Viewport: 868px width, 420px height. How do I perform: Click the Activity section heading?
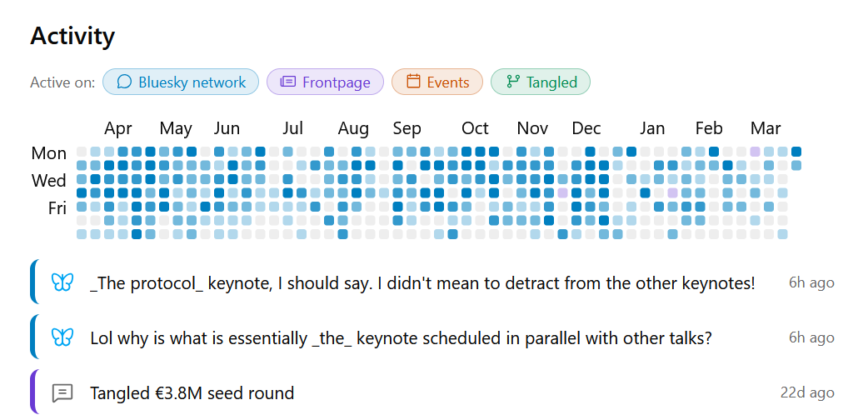point(72,36)
